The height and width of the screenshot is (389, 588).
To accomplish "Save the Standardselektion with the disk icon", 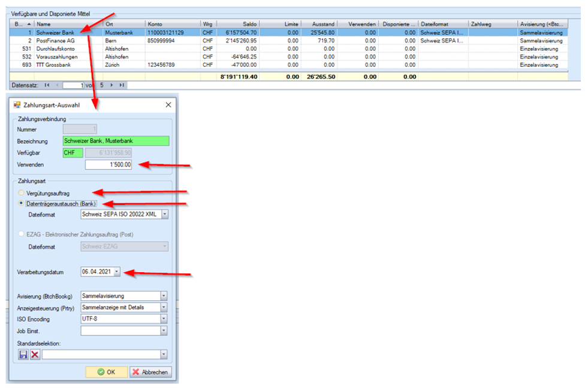I will 24,355.
